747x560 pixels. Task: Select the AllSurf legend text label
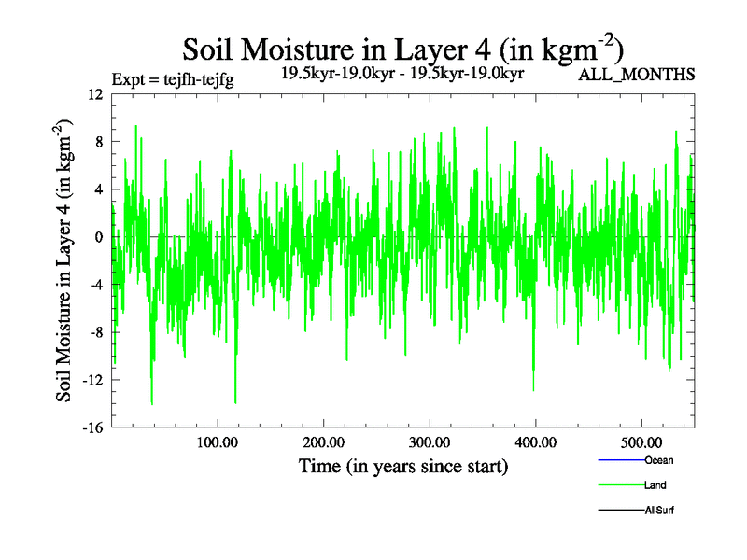(x=659, y=511)
